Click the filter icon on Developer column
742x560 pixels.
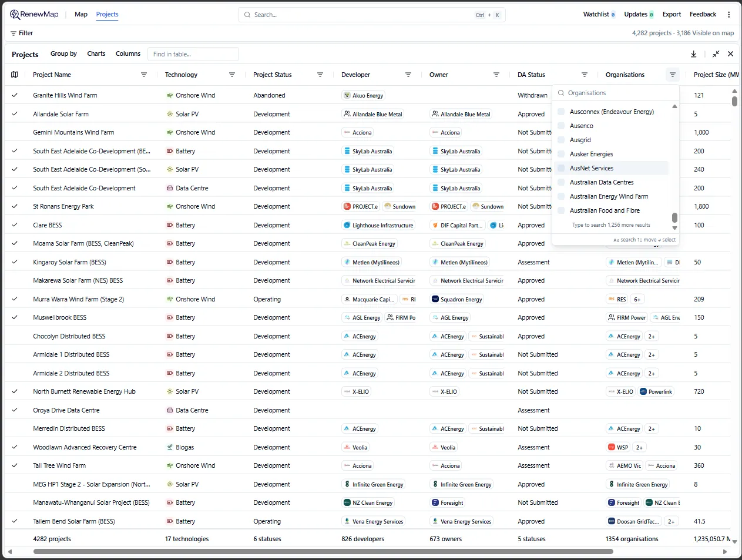[x=408, y=75]
